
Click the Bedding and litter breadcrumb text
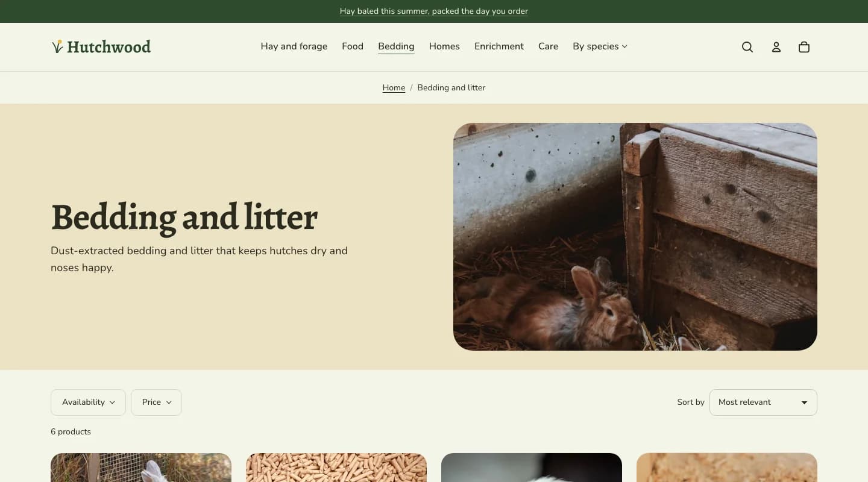[x=451, y=88]
